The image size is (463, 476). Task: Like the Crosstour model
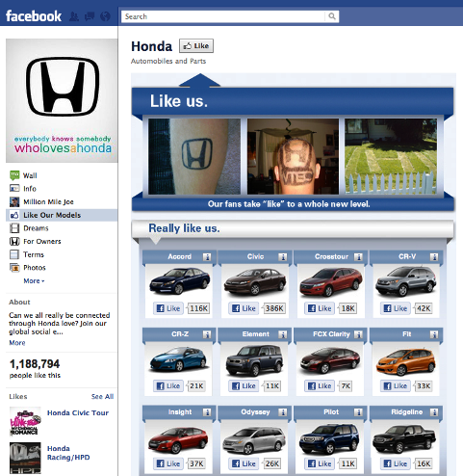pos(320,308)
